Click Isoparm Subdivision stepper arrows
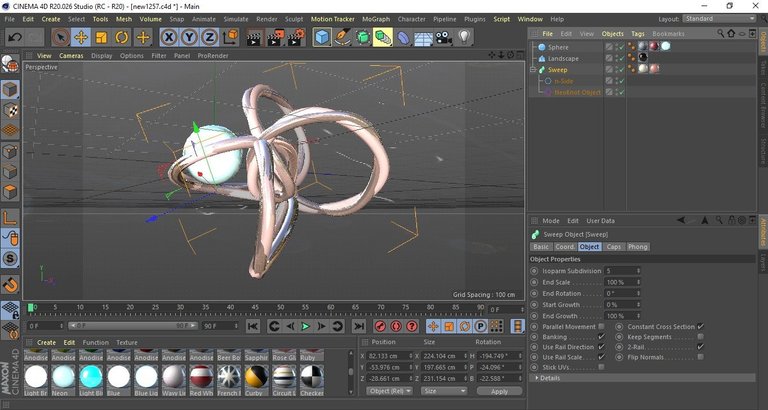Image resolution: width=768 pixels, height=410 pixels. [x=638, y=271]
